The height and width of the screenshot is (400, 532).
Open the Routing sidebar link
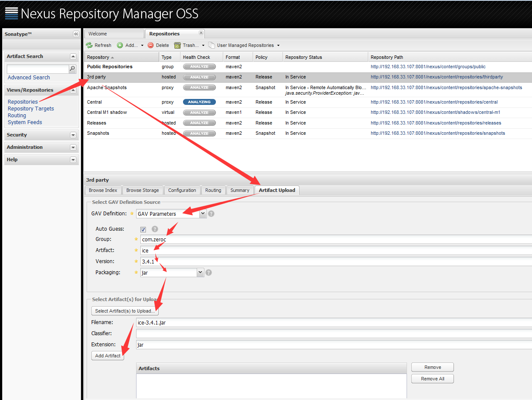click(17, 115)
